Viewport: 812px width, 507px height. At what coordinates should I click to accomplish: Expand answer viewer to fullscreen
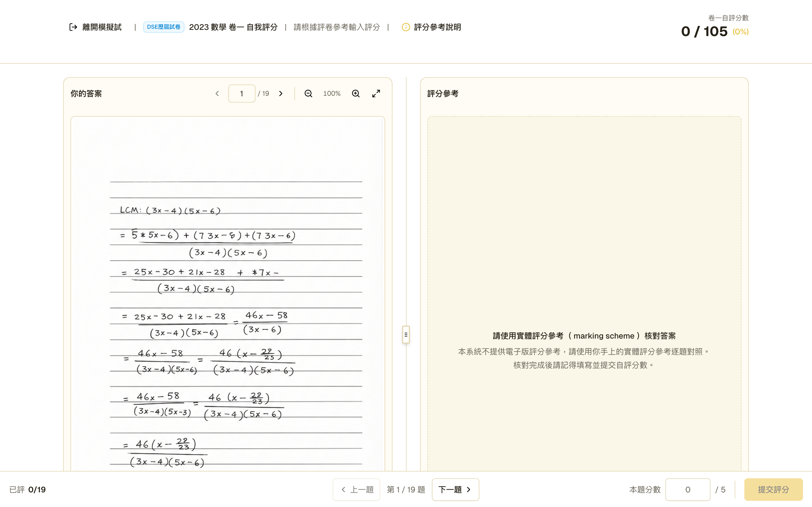[x=376, y=94]
